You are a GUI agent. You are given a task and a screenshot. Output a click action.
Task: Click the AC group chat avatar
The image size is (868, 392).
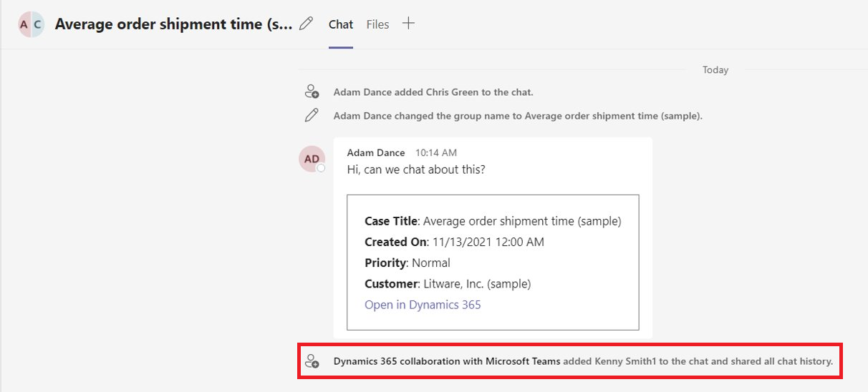(x=31, y=24)
